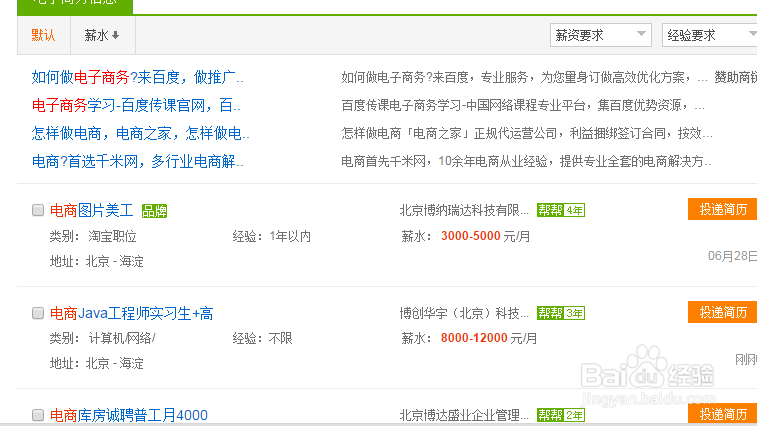
Task: Click ad description 百度传课电子商务学习-中国网络课程
Action: coord(523,105)
